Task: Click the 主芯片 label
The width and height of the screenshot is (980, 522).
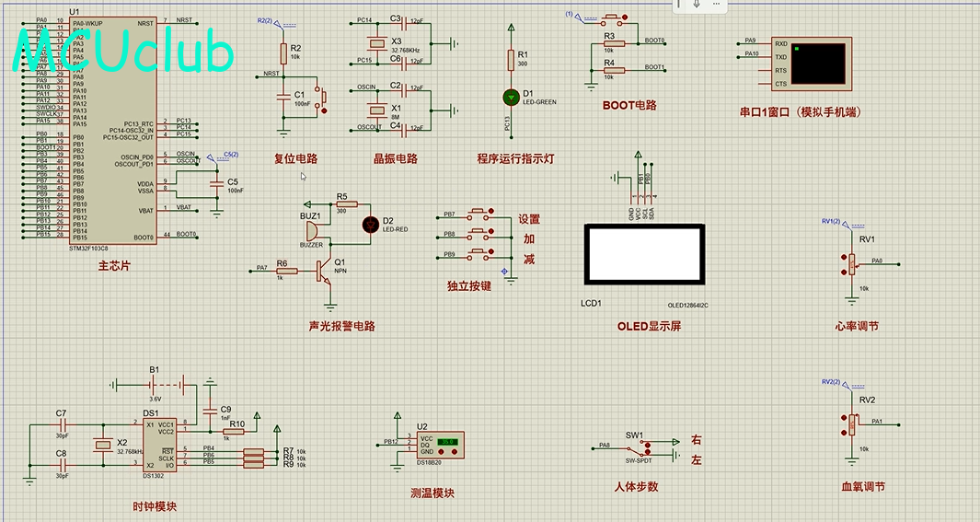Action: point(114,266)
